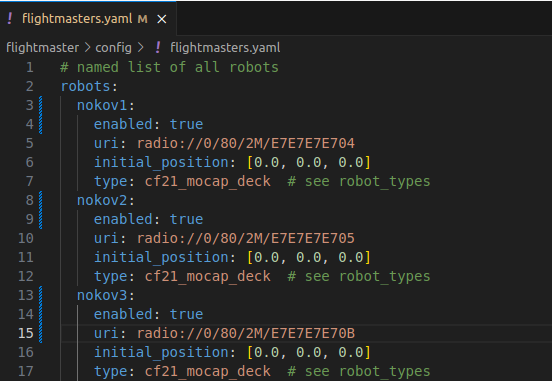
Task: Click the URI ending in E7E7E7E70B
Action: (246, 333)
